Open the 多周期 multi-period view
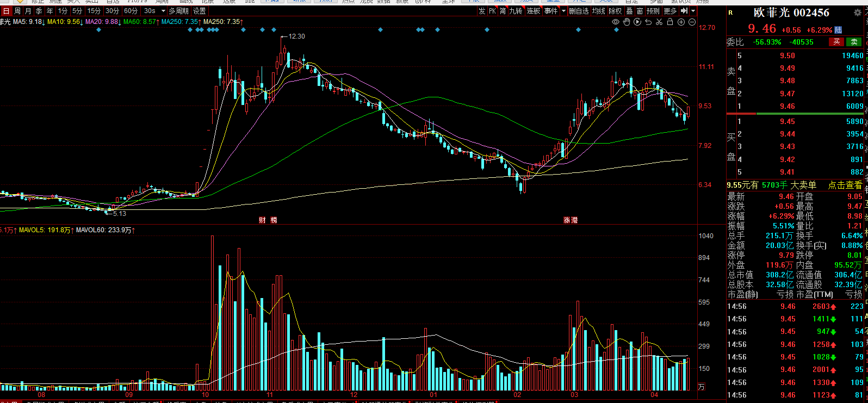Viewport: 868px width, 403px height. coord(178,11)
